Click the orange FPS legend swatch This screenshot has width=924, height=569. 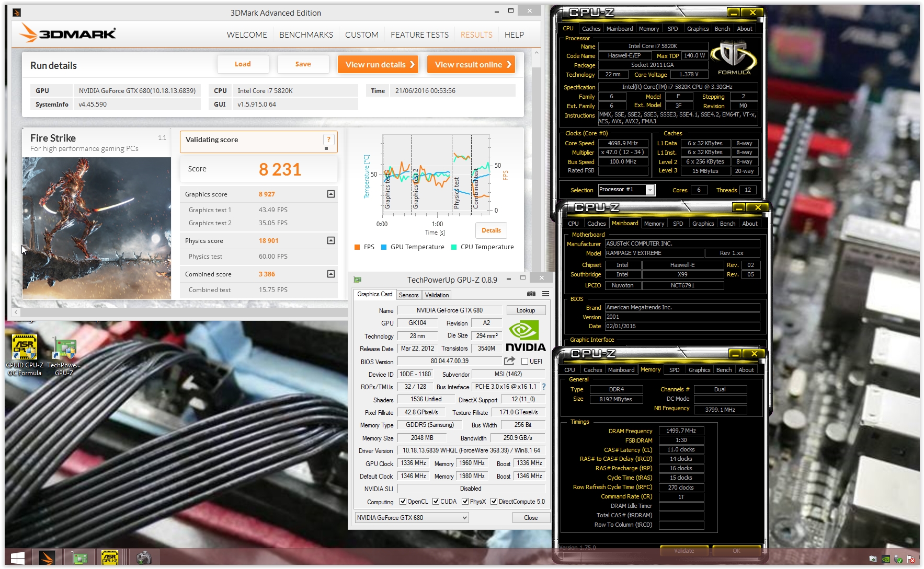(x=357, y=247)
